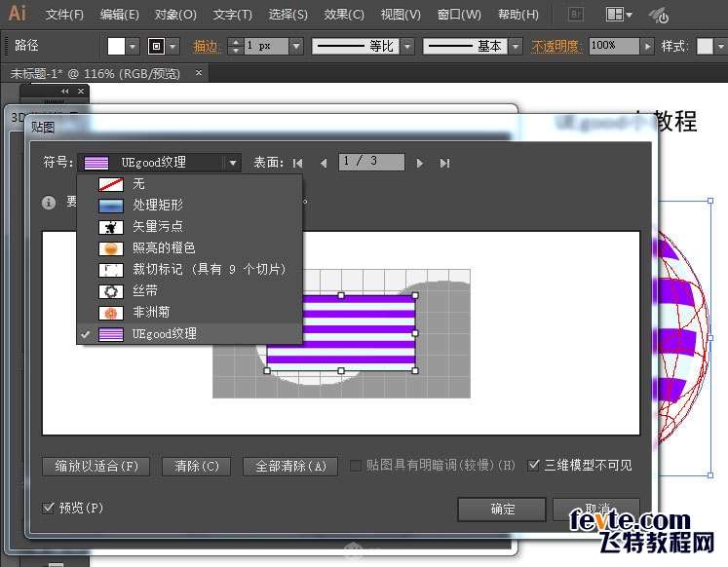The height and width of the screenshot is (567, 728).
Task: Switch to 未标题-1 document tab
Action: click(95, 74)
